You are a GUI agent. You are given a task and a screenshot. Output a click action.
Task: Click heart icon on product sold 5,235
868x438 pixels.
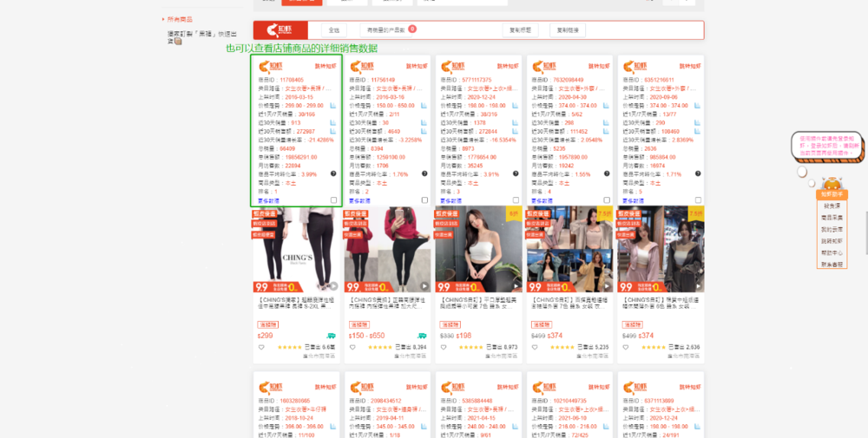pos(534,347)
